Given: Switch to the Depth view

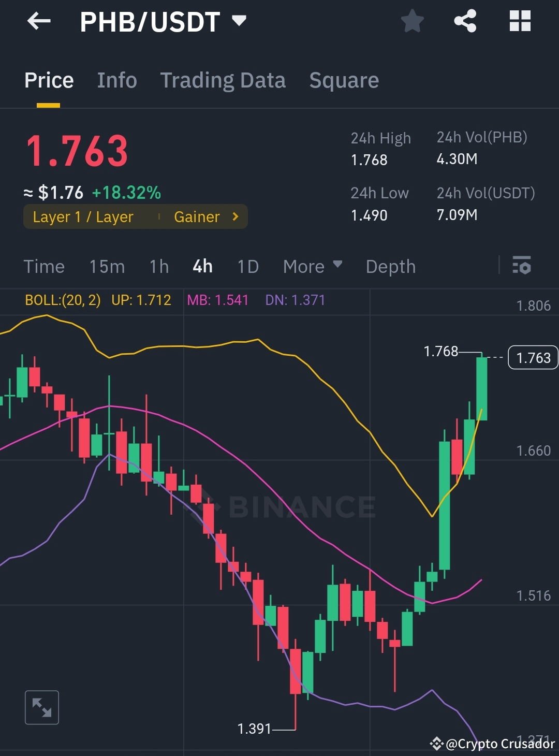Looking at the screenshot, I should 390,266.
